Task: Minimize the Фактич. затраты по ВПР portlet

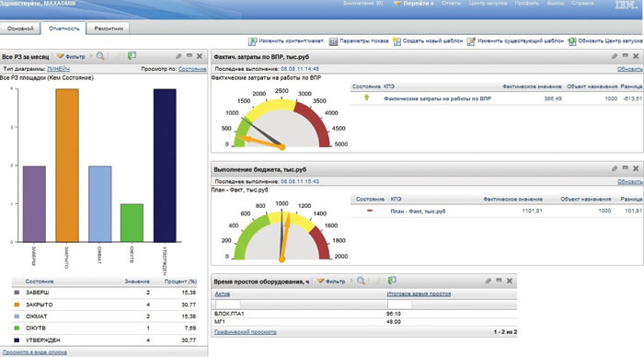Action: (x=625, y=55)
